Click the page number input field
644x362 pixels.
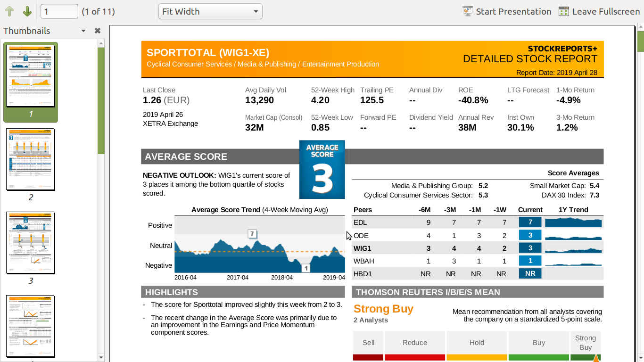[x=59, y=11]
